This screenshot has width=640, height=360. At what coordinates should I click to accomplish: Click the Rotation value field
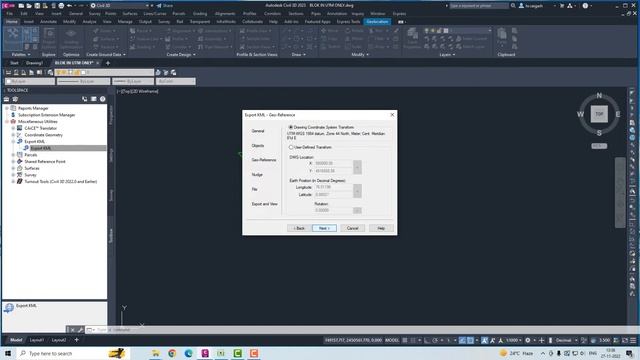coord(333,210)
